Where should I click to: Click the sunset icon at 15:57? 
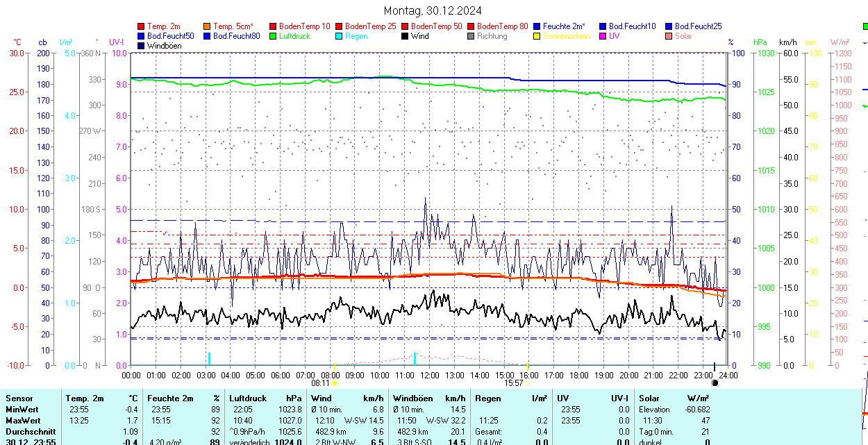point(528,383)
